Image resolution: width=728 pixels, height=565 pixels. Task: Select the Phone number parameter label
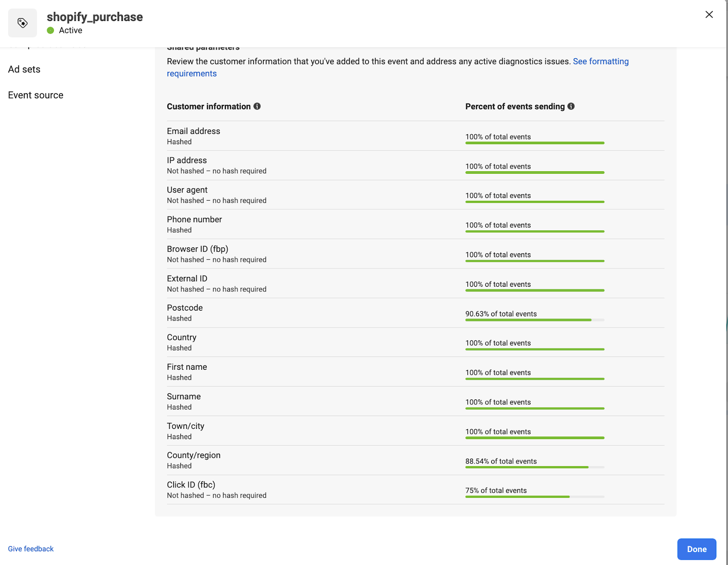[194, 220]
